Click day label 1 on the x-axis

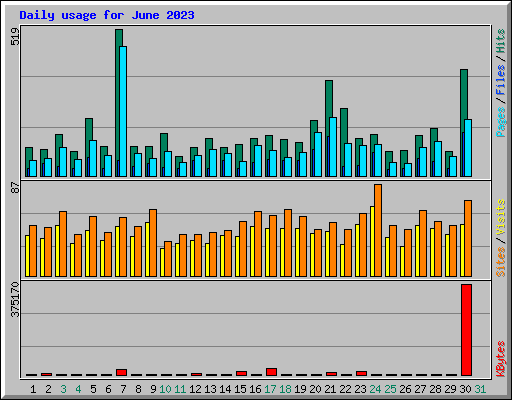33,389
